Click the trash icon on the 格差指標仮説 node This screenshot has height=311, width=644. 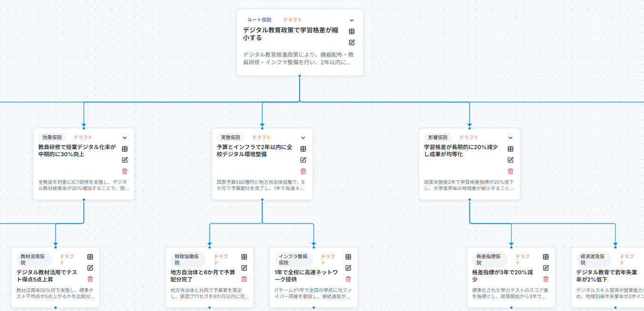546,279
